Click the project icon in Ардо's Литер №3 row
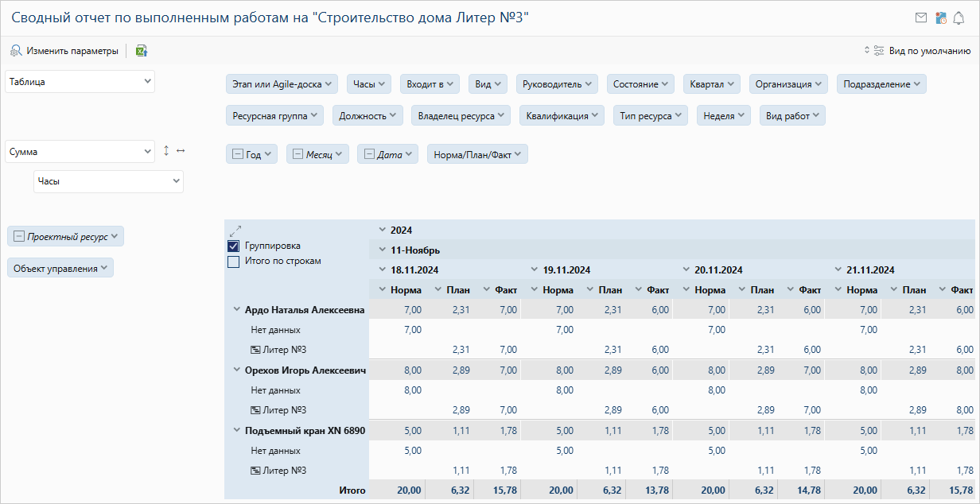The height and width of the screenshot is (504, 980). tap(255, 350)
